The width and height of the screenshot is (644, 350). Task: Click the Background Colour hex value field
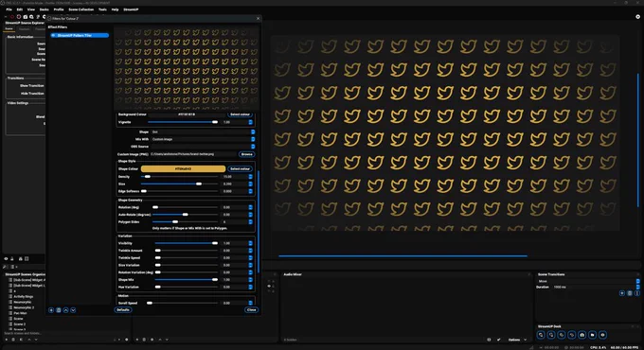click(x=187, y=114)
